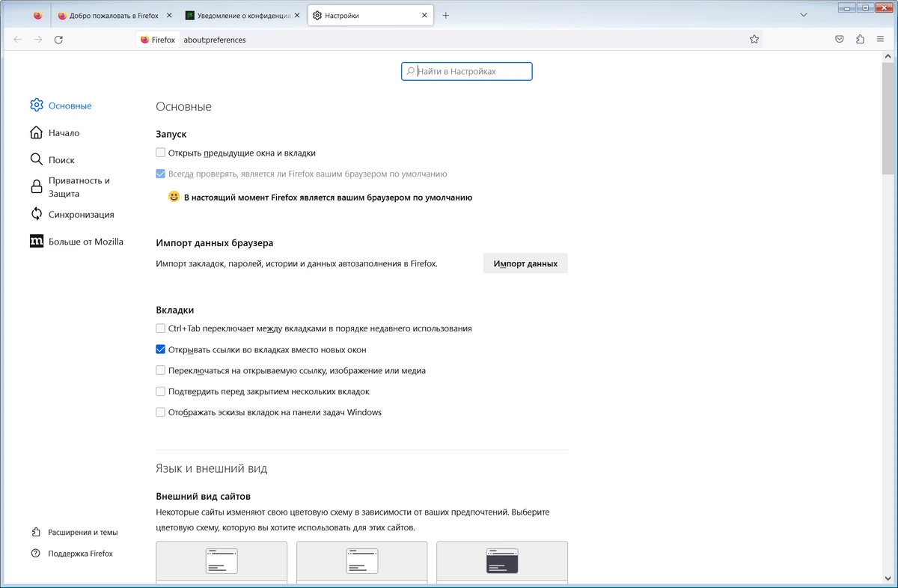Click the padlock icon for Приватность
The width and height of the screenshot is (898, 588).
coord(37,187)
